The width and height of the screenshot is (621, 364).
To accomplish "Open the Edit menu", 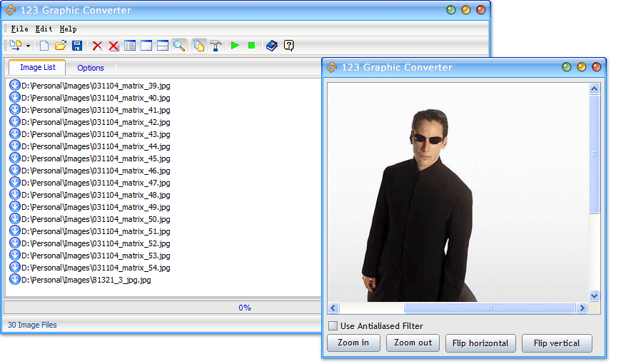I will coord(44,29).
